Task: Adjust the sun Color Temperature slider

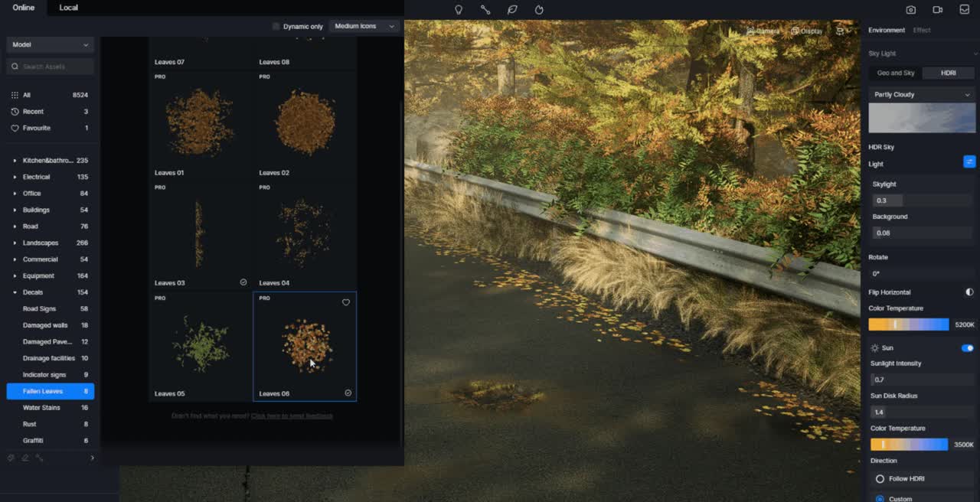Action: coord(908,444)
